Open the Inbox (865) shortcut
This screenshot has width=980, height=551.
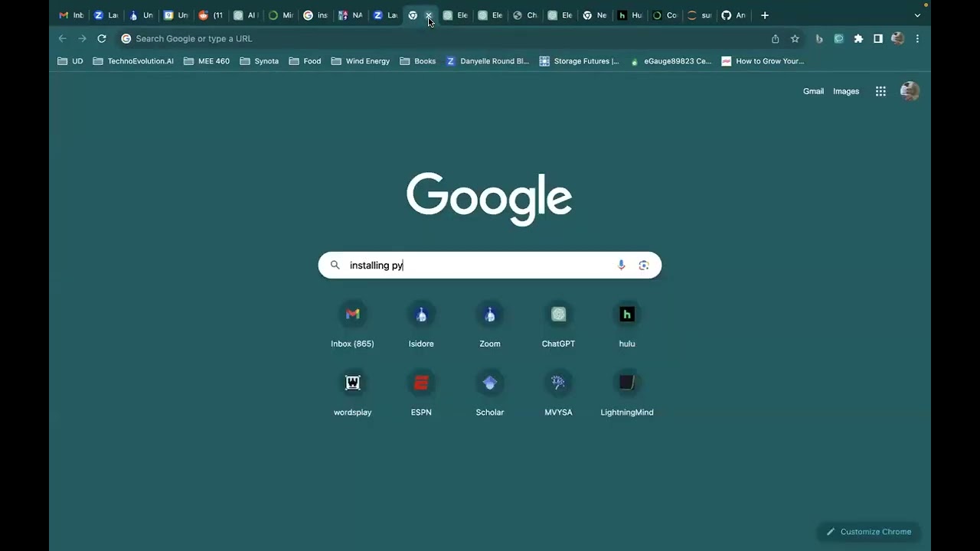point(352,325)
